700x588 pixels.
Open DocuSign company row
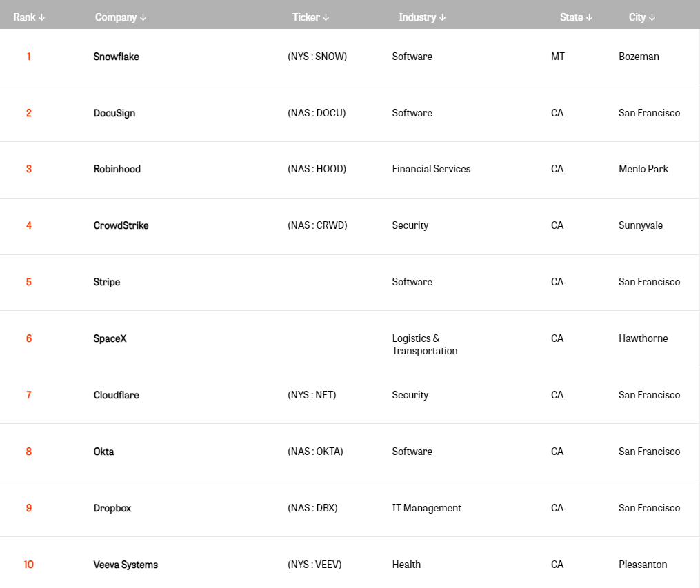(x=114, y=113)
